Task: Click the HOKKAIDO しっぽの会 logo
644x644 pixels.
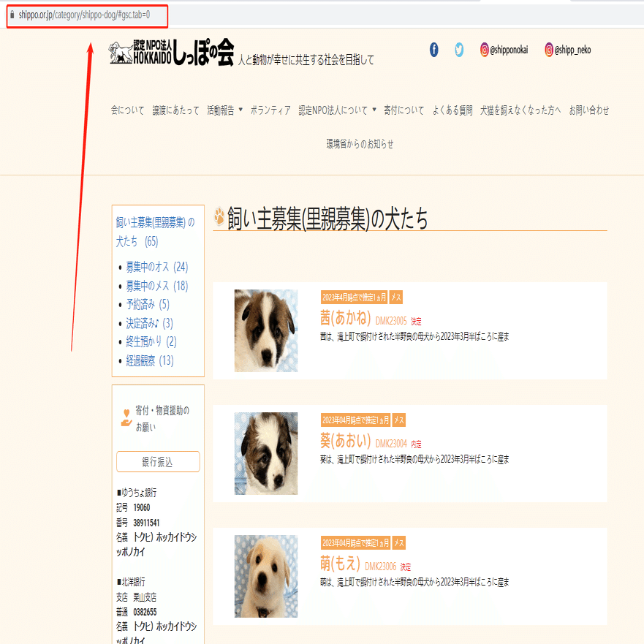Action: (172, 52)
